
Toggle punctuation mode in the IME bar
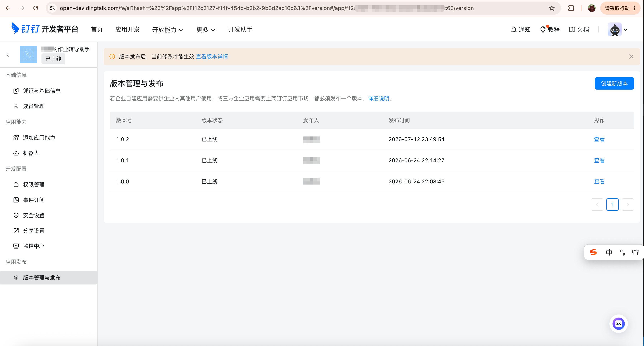click(622, 252)
